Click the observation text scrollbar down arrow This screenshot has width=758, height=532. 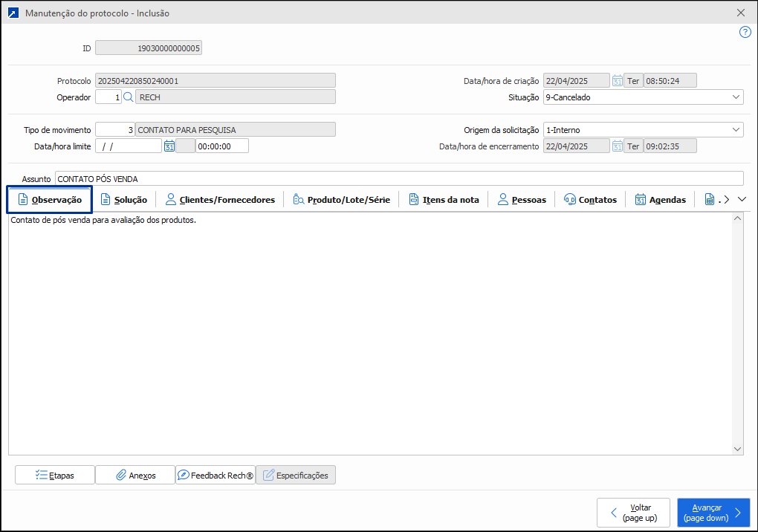click(737, 449)
